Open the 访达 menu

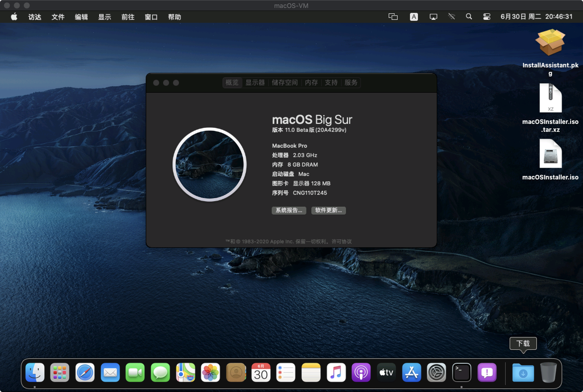pos(35,17)
